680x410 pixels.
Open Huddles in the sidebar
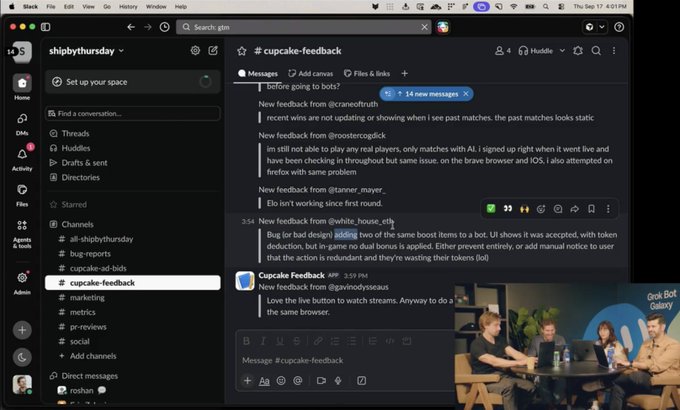click(x=75, y=148)
